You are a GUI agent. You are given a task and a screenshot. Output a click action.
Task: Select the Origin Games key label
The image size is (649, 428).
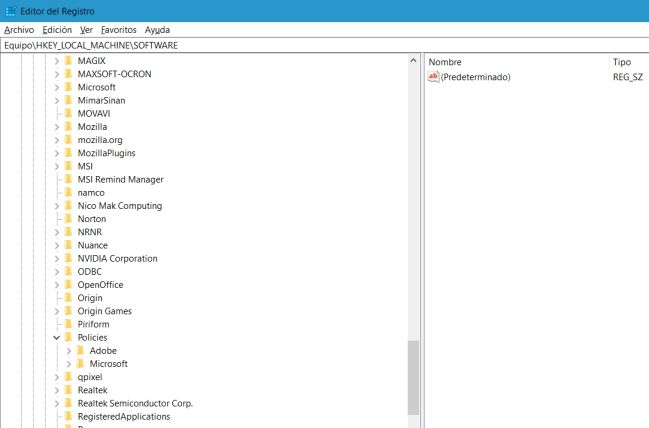click(x=105, y=311)
